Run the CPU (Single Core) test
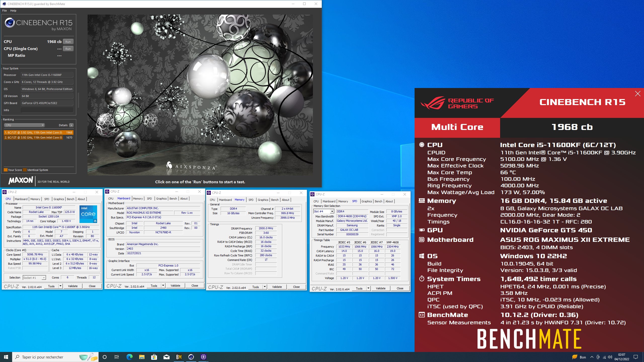644x362 pixels. pos(68,49)
